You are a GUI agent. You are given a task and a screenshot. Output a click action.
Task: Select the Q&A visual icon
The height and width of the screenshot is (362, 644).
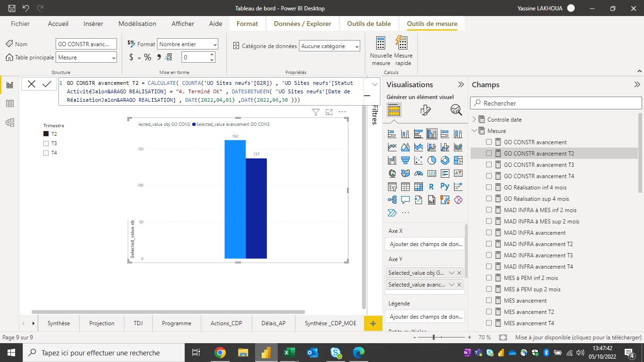405,200
